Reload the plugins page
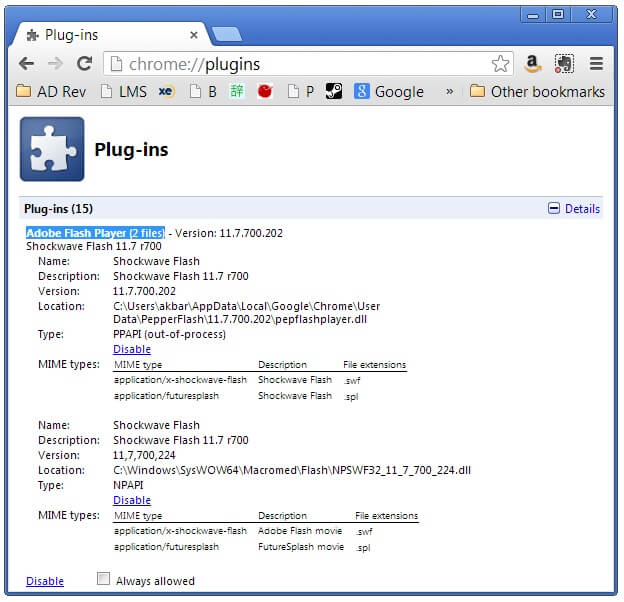 pyautogui.click(x=84, y=64)
